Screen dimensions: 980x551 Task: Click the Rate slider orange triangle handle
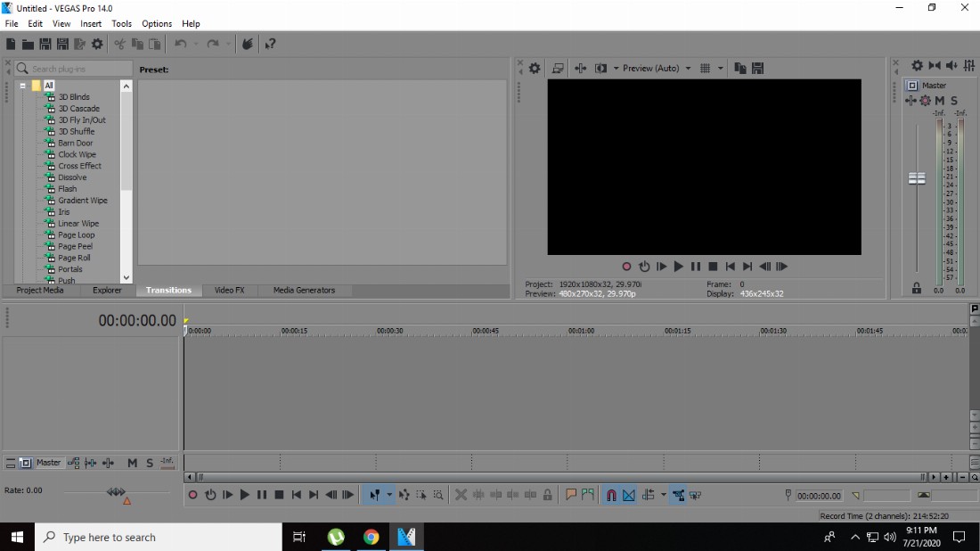point(127,500)
